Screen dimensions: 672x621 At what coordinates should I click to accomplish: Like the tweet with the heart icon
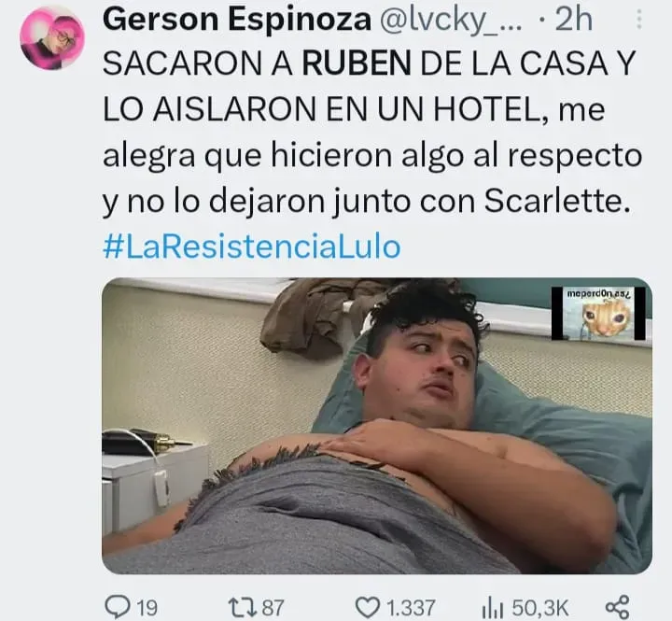click(369, 607)
